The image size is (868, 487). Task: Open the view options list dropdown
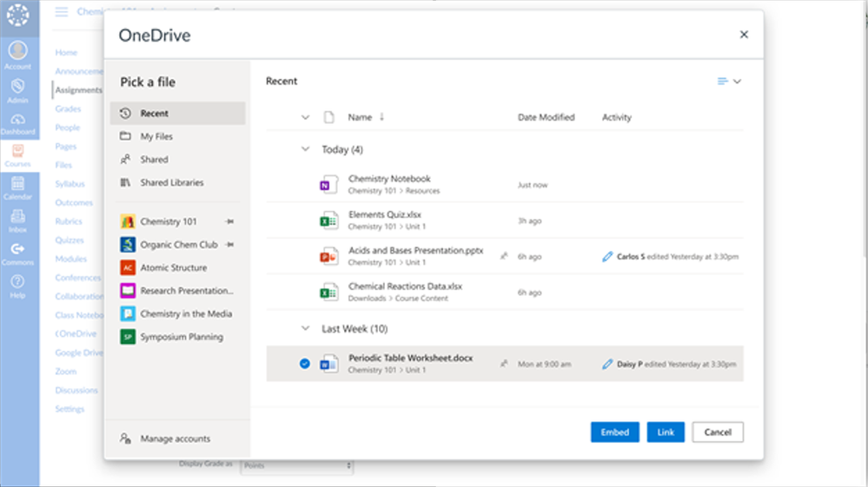point(729,82)
